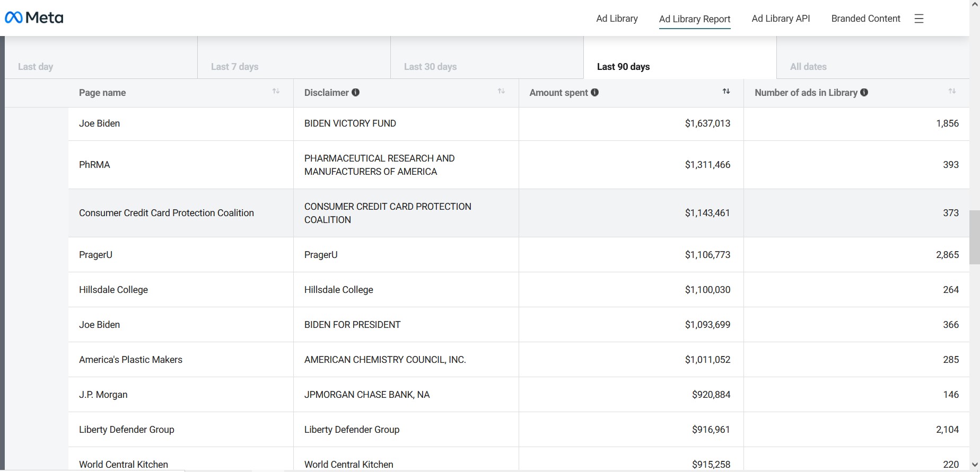Screen dimensions: 980x472
Task: Click Liberty Defender Group page name
Action: 127,430
